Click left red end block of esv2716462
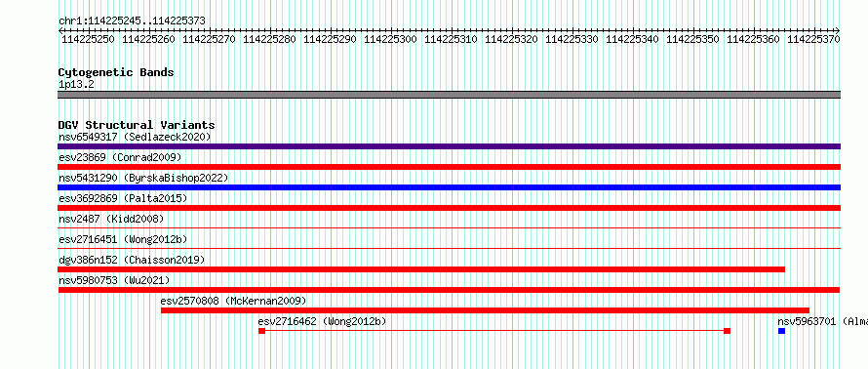The height and width of the screenshot is (369, 868). [x=261, y=331]
